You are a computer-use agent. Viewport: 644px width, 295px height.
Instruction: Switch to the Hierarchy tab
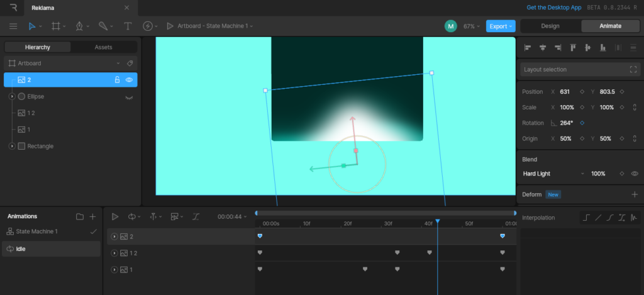click(x=37, y=47)
